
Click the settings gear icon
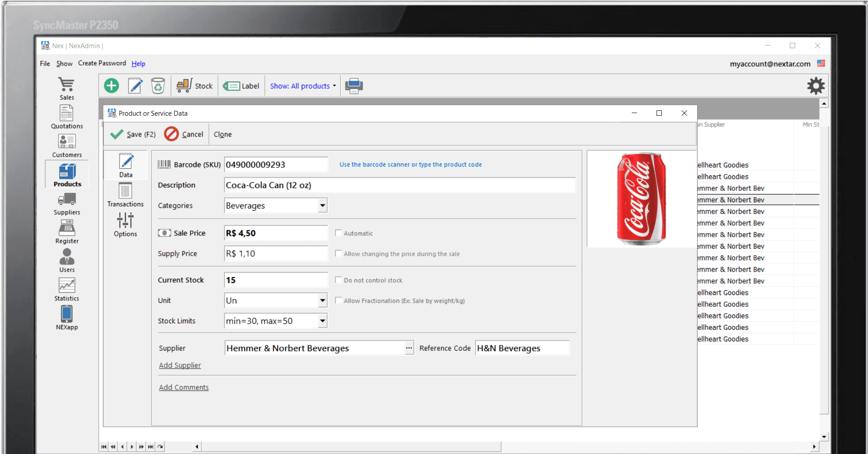coord(815,86)
